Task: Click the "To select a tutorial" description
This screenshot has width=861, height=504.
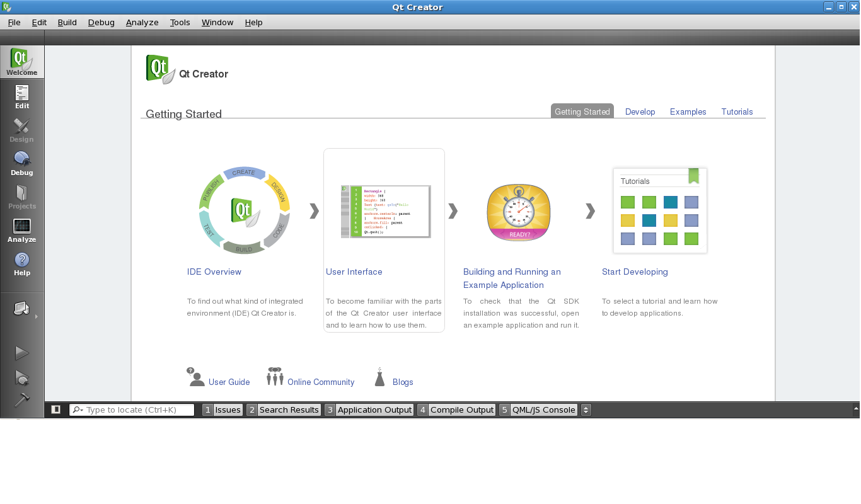Action: click(x=660, y=307)
